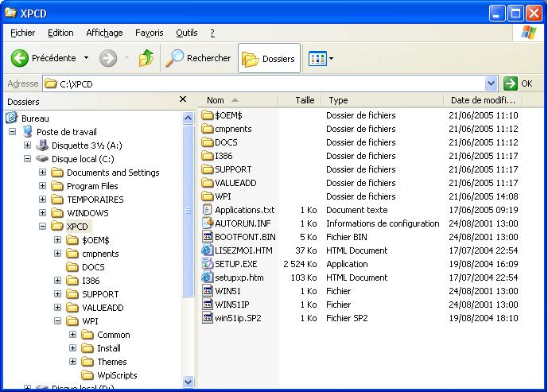Sort by Date de modification column
Viewport: 548px width, 392px height.
point(483,100)
